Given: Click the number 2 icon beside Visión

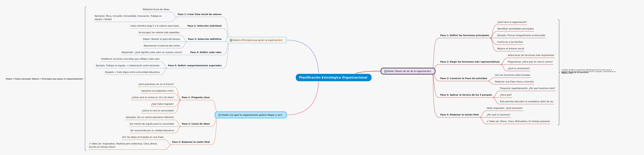Looking at the screenshot, I should (219, 115).
